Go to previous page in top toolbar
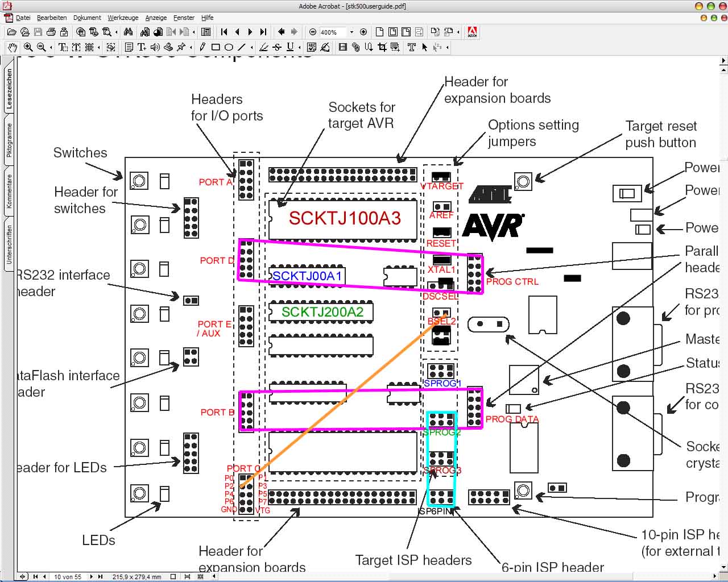This screenshot has height=582, width=728. 237,32
